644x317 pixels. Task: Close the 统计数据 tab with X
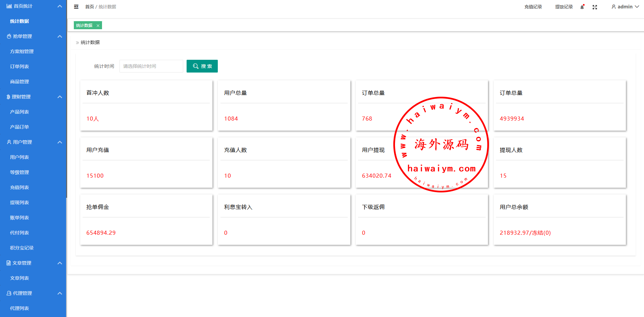coord(98,26)
